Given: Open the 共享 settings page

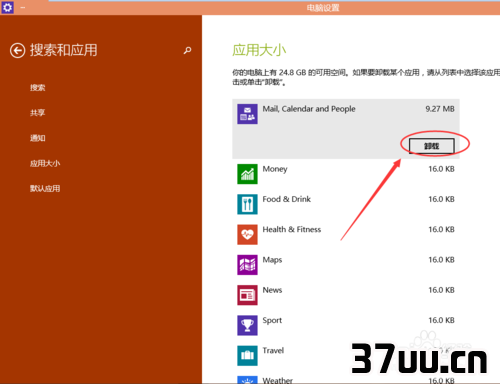Looking at the screenshot, I should coord(38,113).
